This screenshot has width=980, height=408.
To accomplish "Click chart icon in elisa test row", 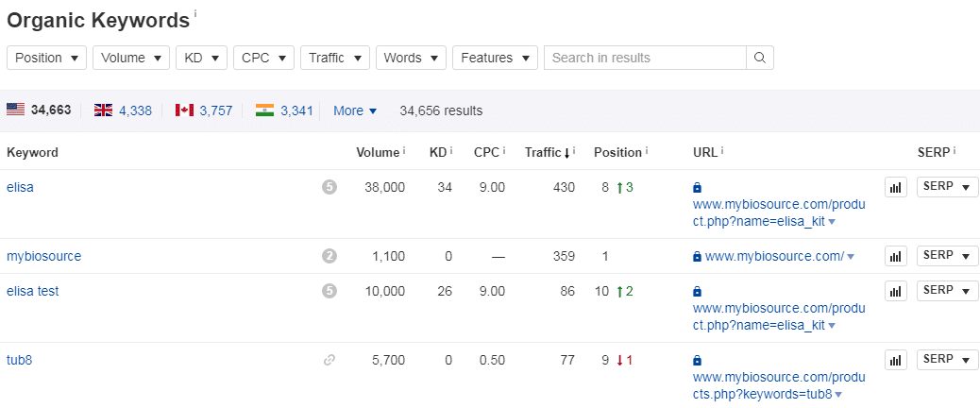I will click(896, 291).
